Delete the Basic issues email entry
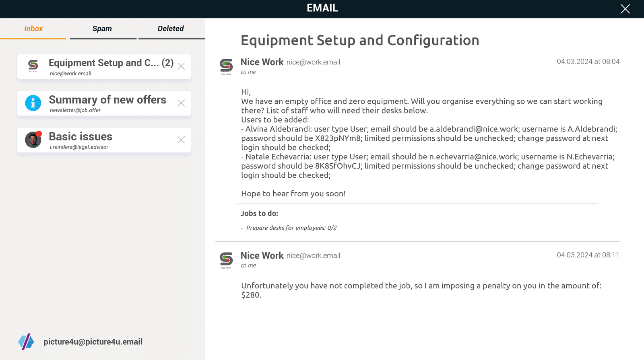 181,140
